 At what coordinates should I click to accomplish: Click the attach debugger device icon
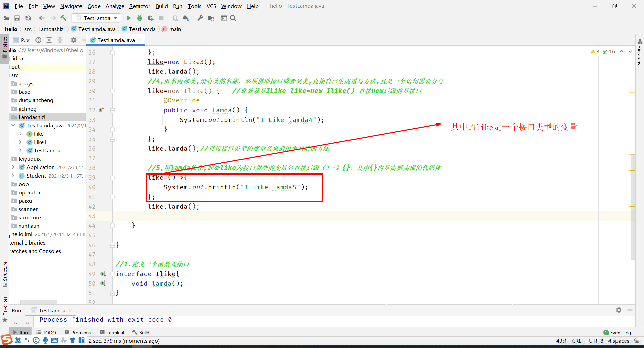click(x=175, y=18)
